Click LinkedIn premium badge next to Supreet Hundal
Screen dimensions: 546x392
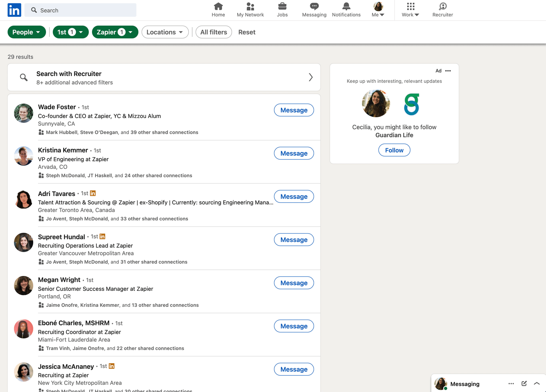click(x=102, y=236)
